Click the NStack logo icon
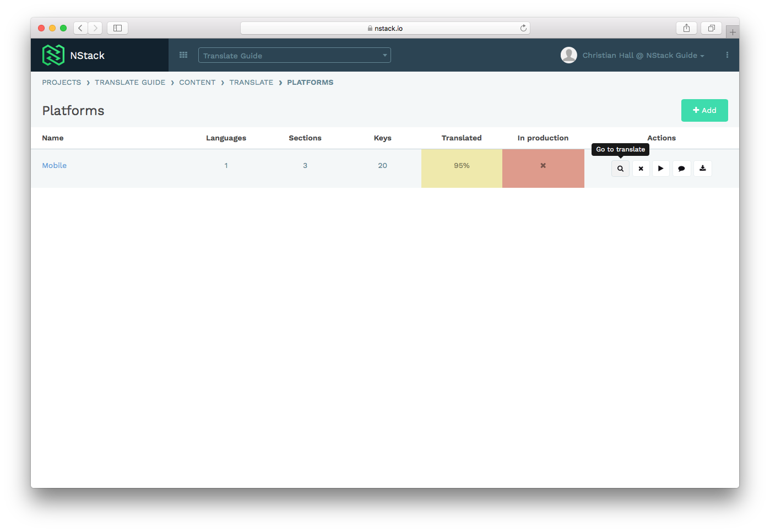770x532 pixels. [53, 55]
